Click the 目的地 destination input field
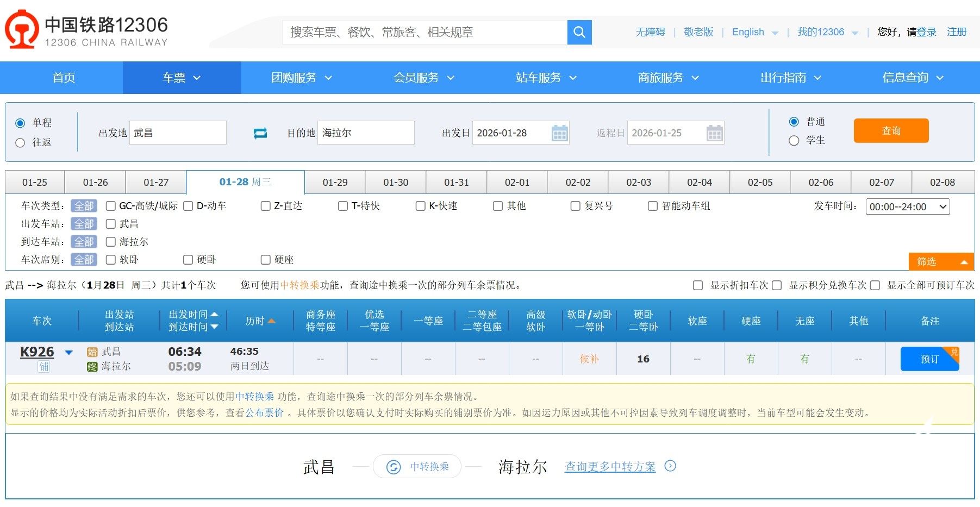This screenshot has height=507, width=980. 366,133
